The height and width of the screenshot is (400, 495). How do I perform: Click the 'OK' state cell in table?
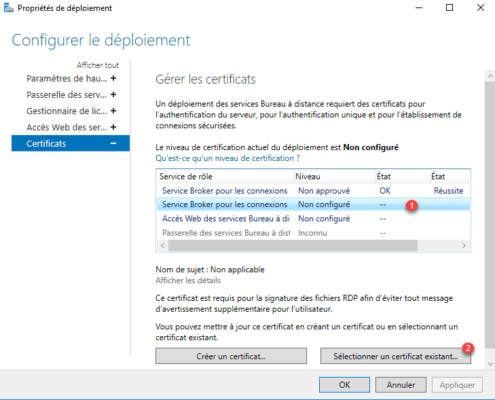point(385,191)
